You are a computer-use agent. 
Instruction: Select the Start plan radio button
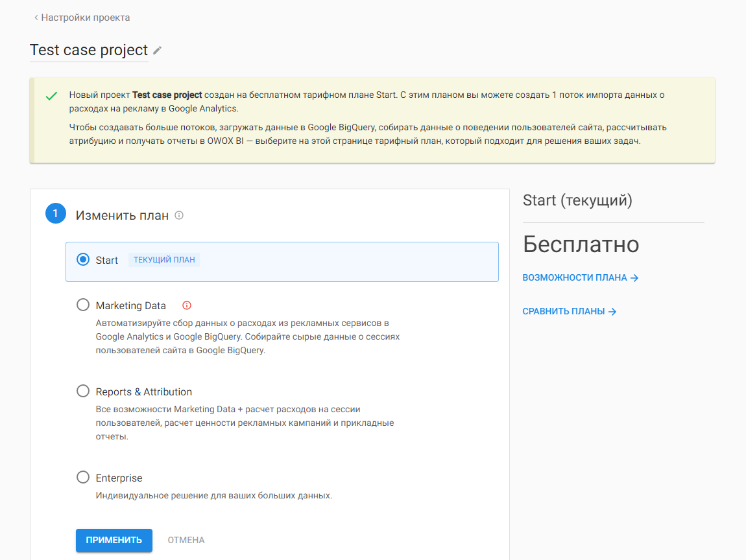[83, 260]
